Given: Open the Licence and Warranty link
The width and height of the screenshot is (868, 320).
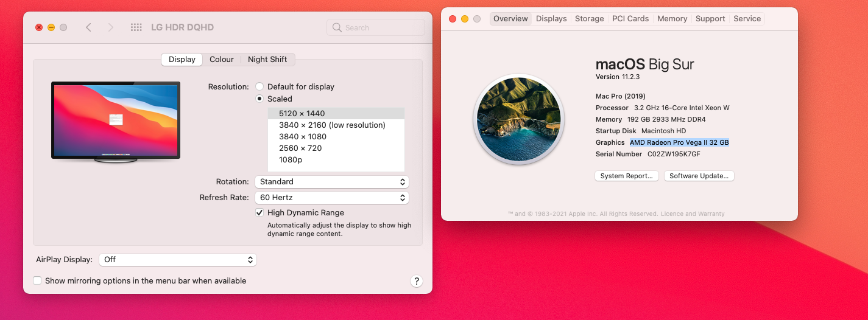Looking at the screenshot, I should point(693,214).
